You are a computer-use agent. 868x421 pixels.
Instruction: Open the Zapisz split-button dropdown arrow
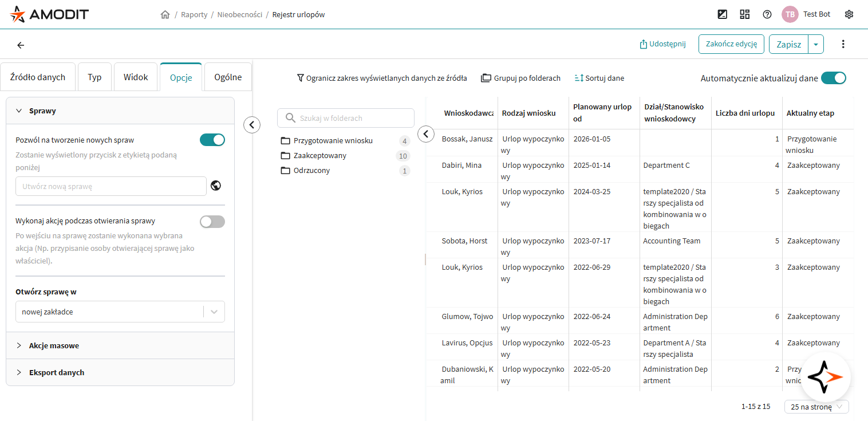pyautogui.click(x=815, y=44)
